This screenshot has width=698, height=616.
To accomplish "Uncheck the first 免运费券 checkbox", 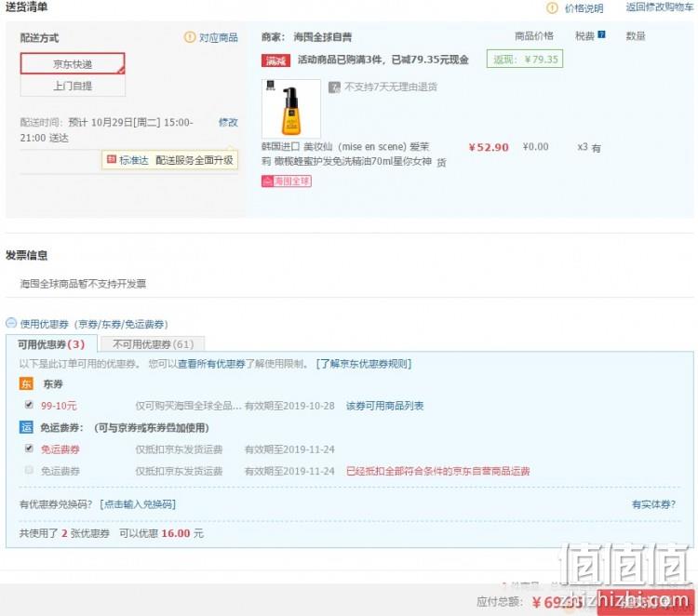I will pyautogui.click(x=29, y=449).
